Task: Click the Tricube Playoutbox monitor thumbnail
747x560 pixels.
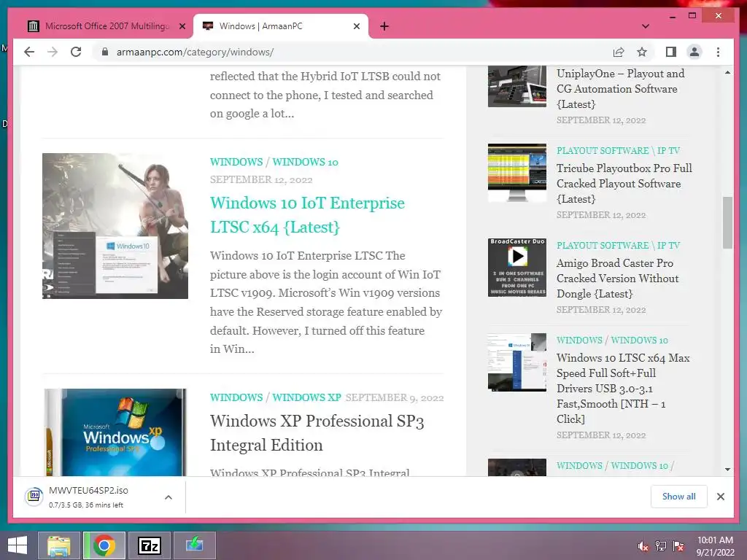Action: pos(517,173)
